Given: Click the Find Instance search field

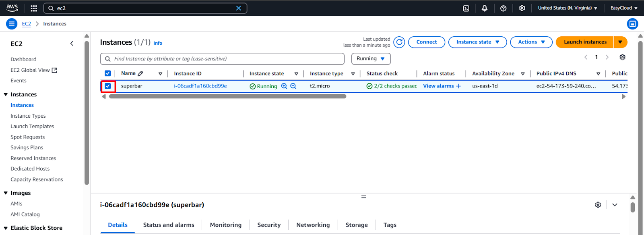Looking at the screenshot, I should (x=222, y=59).
